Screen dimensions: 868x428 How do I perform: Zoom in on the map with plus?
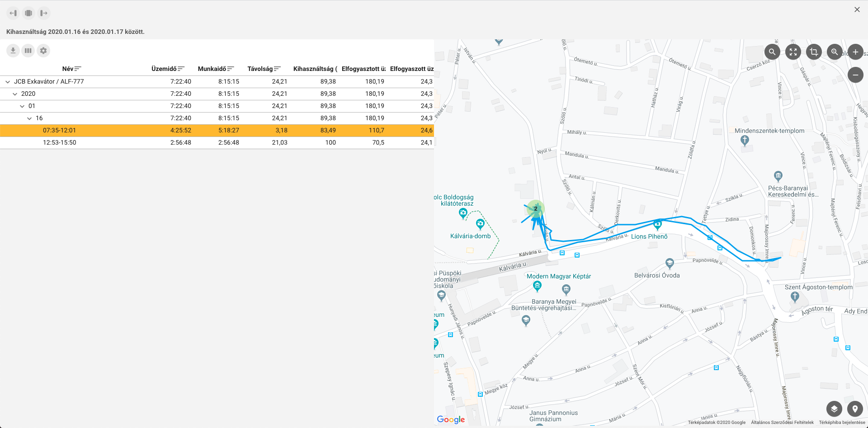(x=855, y=52)
